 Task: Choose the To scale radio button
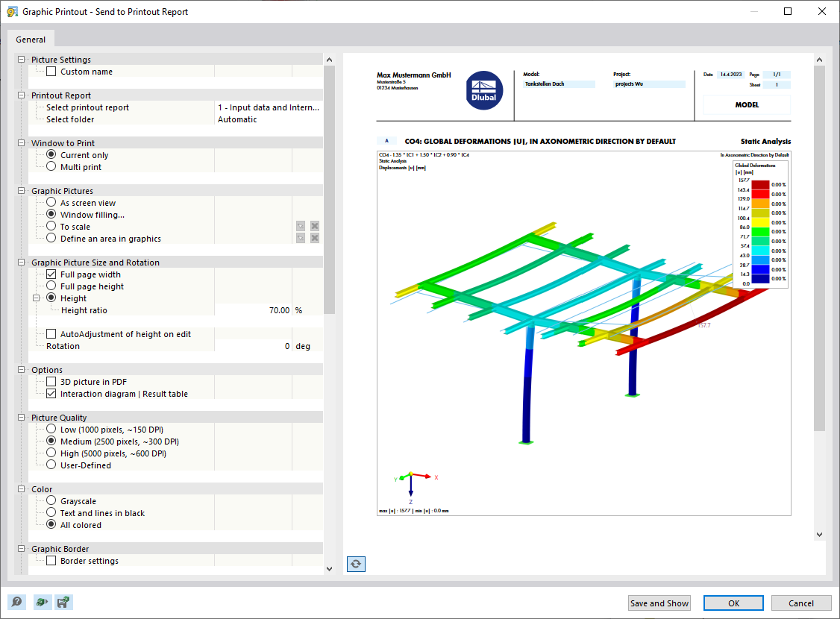51,227
